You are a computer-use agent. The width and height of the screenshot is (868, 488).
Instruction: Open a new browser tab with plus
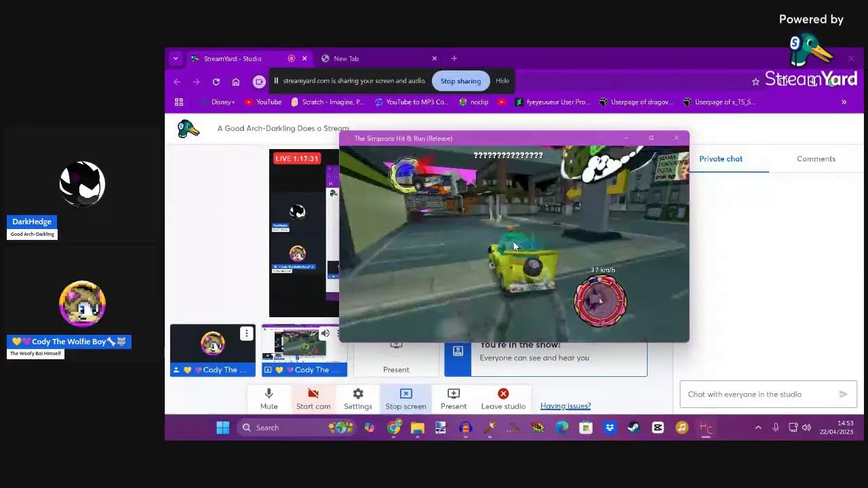(x=454, y=59)
